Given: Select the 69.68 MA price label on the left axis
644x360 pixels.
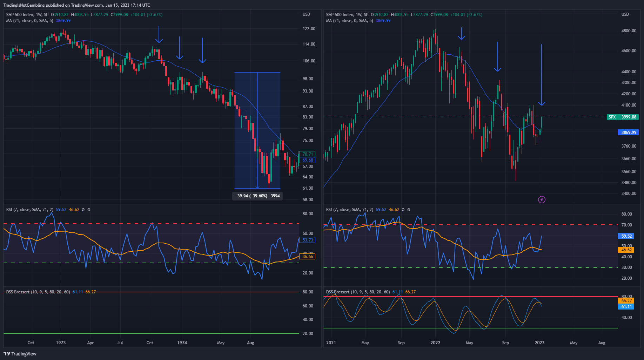Looking at the screenshot, I should pyautogui.click(x=308, y=160).
